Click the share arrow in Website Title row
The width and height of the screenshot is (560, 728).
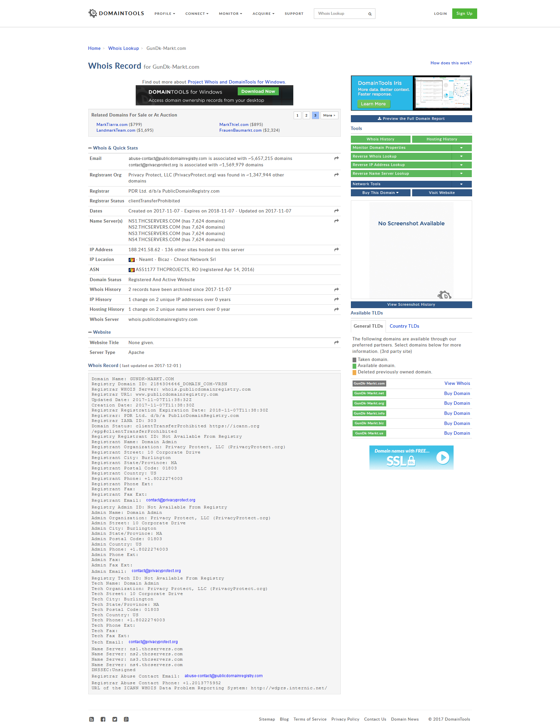coord(336,342)
